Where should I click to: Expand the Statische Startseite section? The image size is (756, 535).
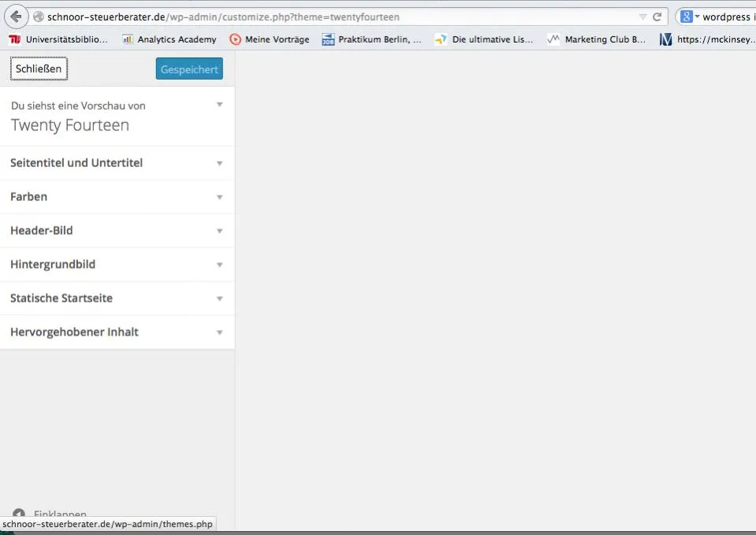(x=117, y=298)
